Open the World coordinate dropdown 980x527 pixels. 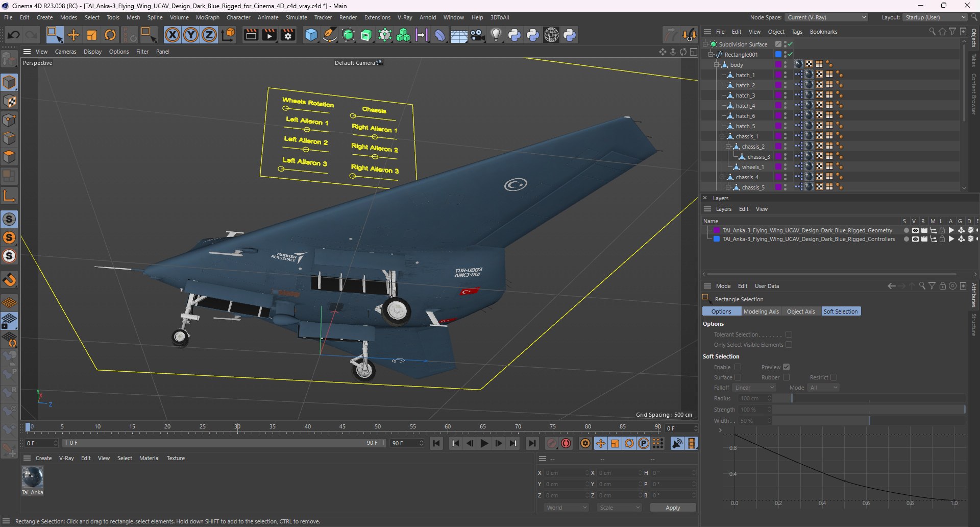pyautogui.click(x=567, y=508)
